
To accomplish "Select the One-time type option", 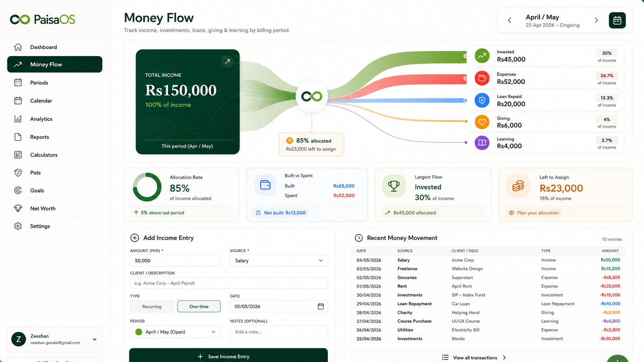I will click(199, 307).
